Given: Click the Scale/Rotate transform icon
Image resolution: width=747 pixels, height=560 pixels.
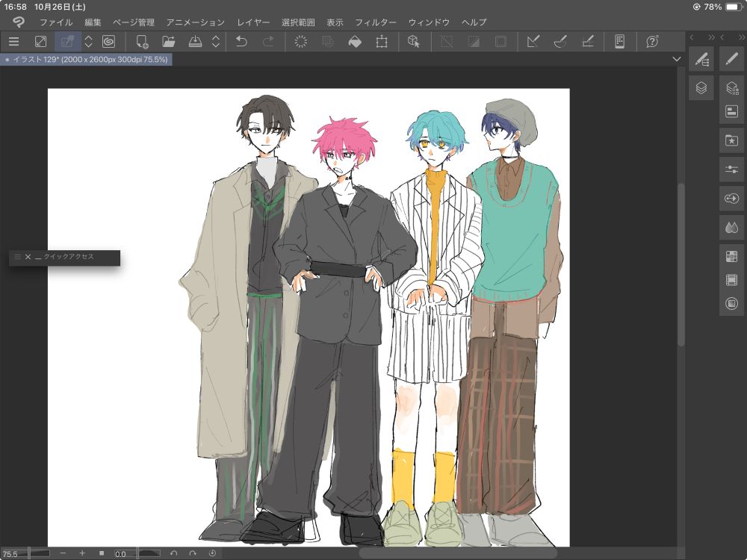Looking at the screenshot, I should coord(382,42).
